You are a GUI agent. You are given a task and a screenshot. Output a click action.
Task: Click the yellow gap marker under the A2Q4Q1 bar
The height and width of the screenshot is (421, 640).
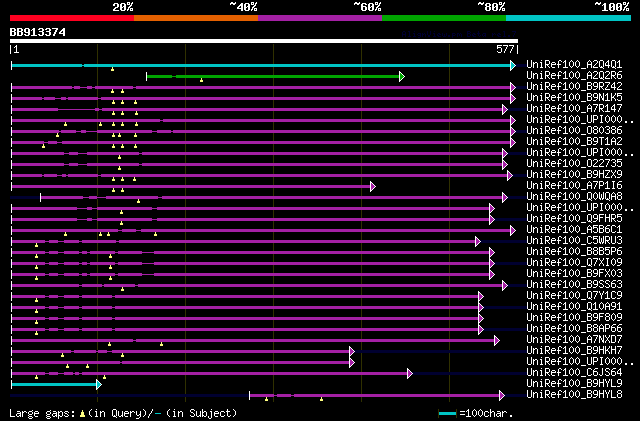click(112, 69)
